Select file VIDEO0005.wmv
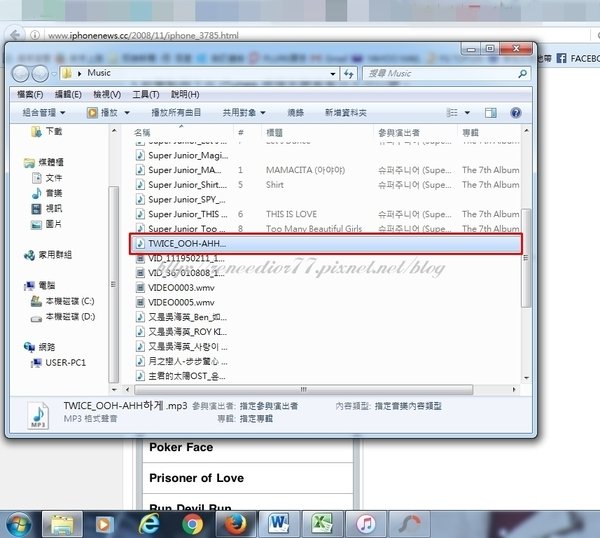Image resolution: width=600 pixels, height=538 pixels. 176,302
